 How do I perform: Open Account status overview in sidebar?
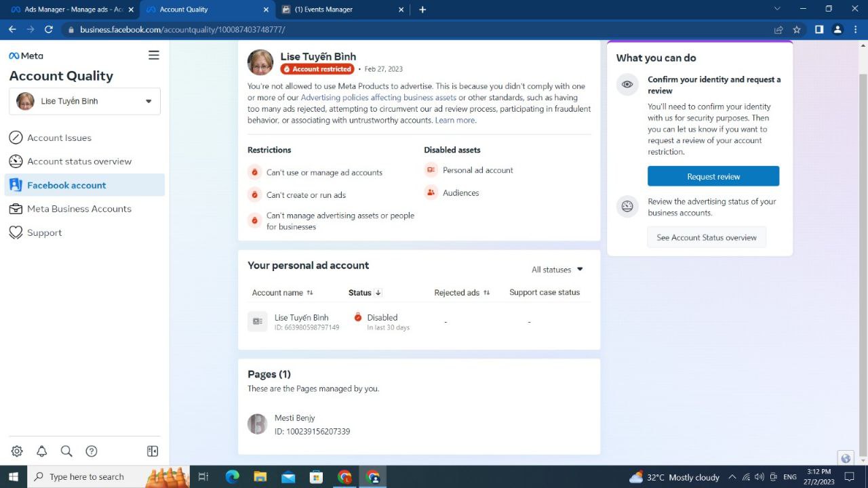tap(85, 161)
